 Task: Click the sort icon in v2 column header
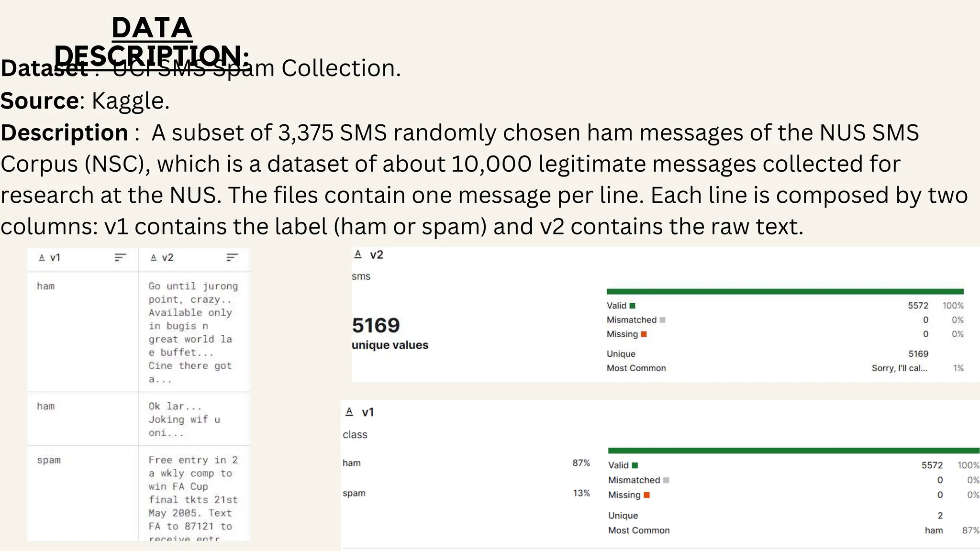click(232, 258)
